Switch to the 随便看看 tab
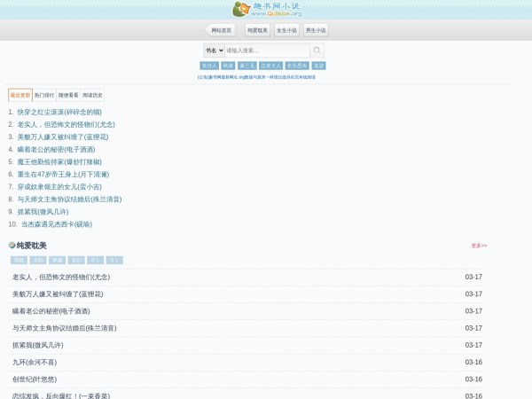Viewport: 532px width, 399px height. tap(68, 95)
